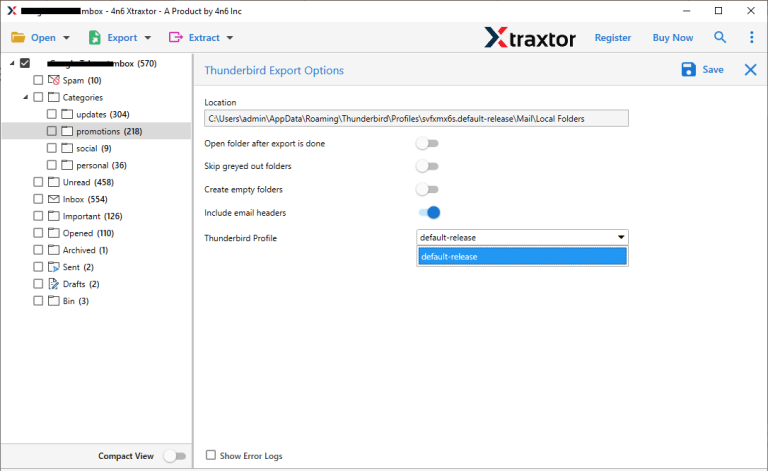768x471 pixels.
Task: Click the Save floppy disk icon
Action: click(x=689, y=70)
